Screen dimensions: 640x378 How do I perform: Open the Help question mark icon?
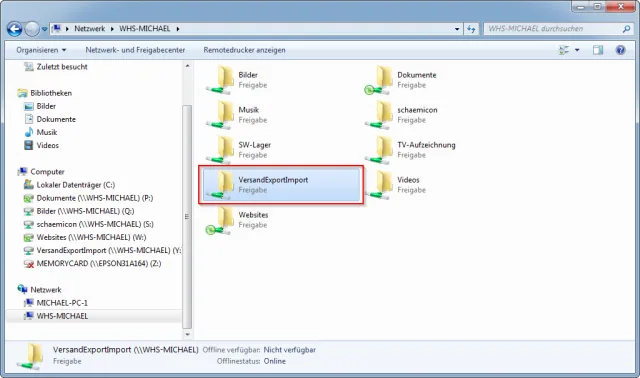(x=620, y=50)
